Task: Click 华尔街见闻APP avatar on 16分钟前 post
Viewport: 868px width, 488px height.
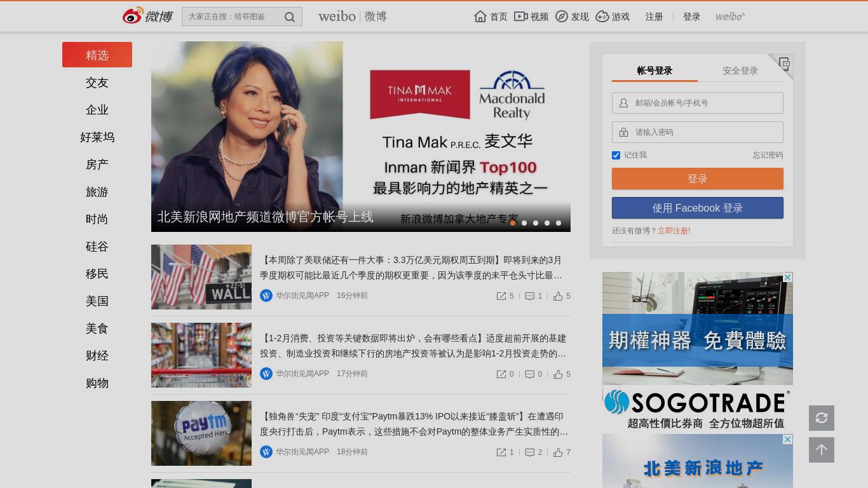Action: [x=266, y=295]
